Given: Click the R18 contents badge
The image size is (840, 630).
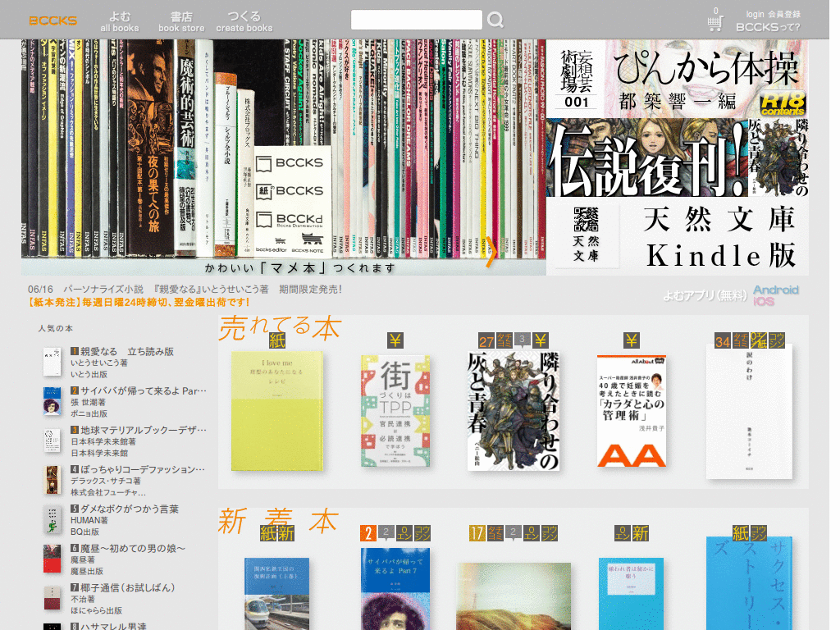Looking at the screenshot, I should pyautogui.click(x=783, y=103).
